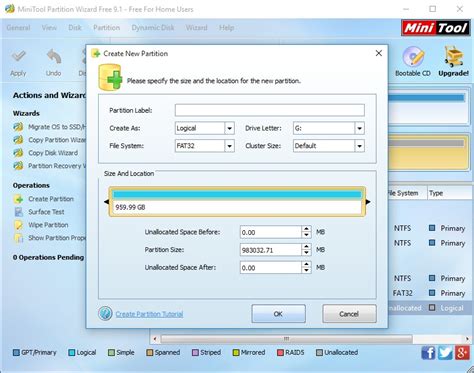Open the View menu
Screen dimensions: 474x373
[x=49, y=28]
